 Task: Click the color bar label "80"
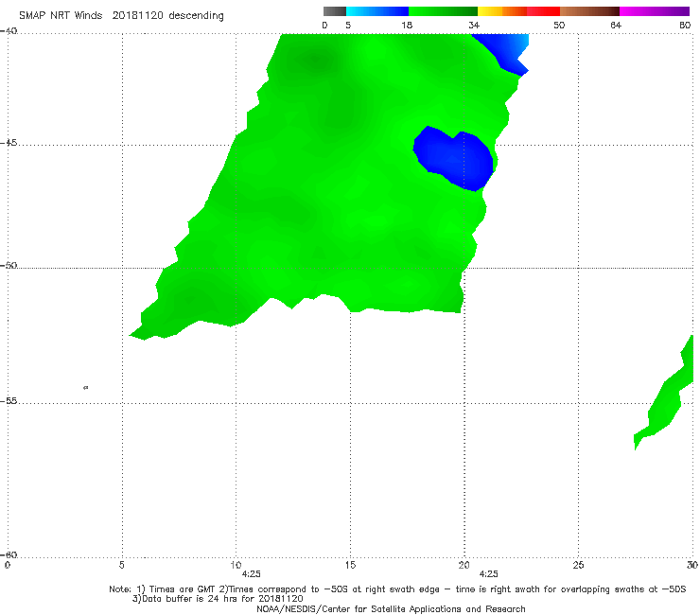pyautogui.click(x=685, y=26)
